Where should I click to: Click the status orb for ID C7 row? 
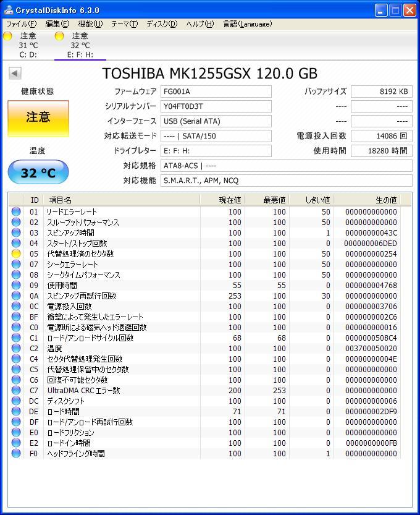click(16, 390)
